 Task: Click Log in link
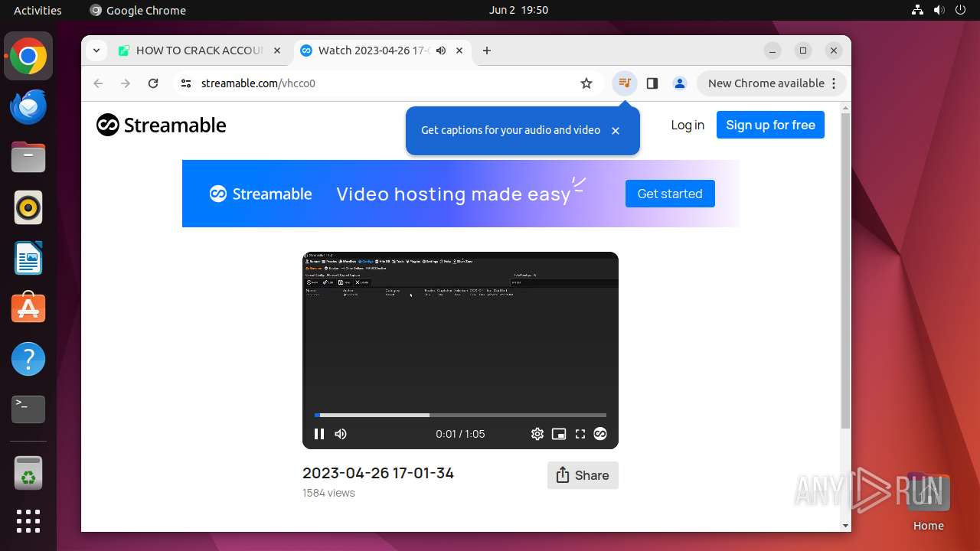[x=688, y=125]
